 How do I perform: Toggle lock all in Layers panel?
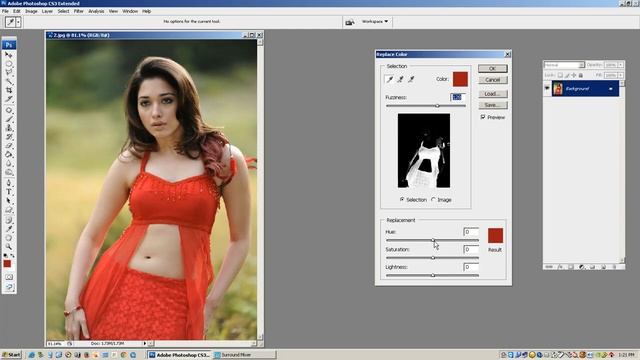point(581,75)
